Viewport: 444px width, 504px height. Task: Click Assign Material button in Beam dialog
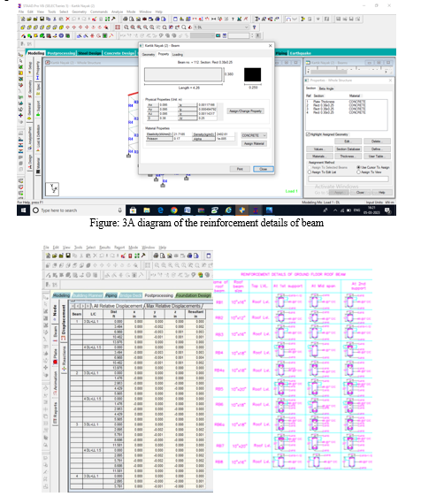(254, 143)
